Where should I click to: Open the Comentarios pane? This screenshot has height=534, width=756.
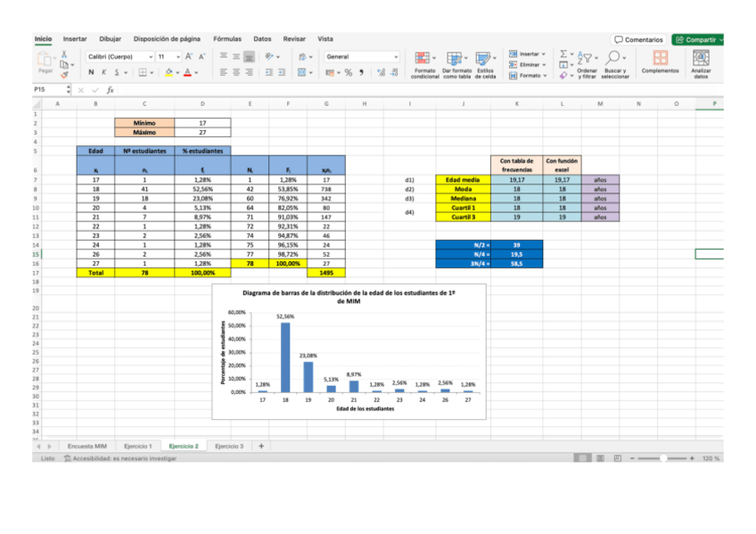pos(638,39)
